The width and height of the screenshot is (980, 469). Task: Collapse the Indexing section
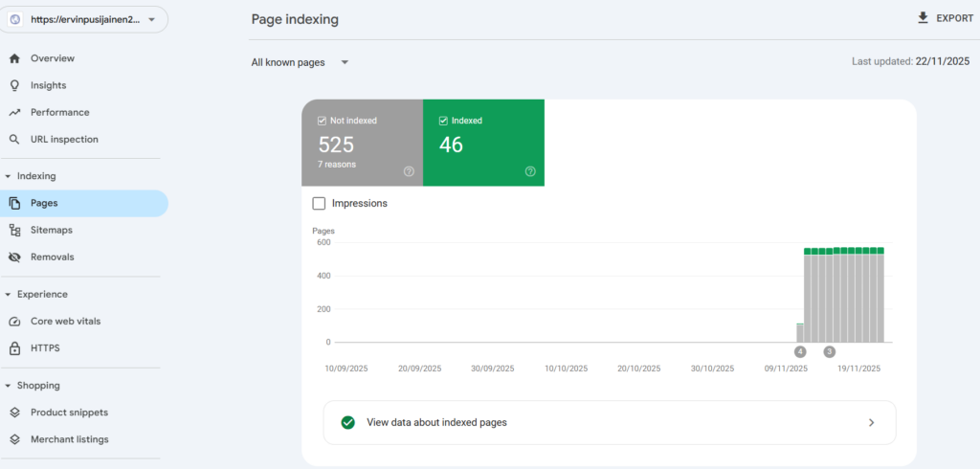[9, 176]
